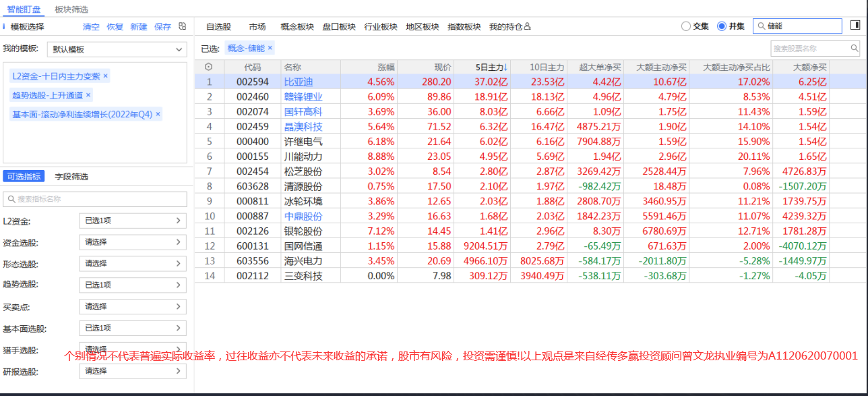Click the 新建 link

[139, 26]
